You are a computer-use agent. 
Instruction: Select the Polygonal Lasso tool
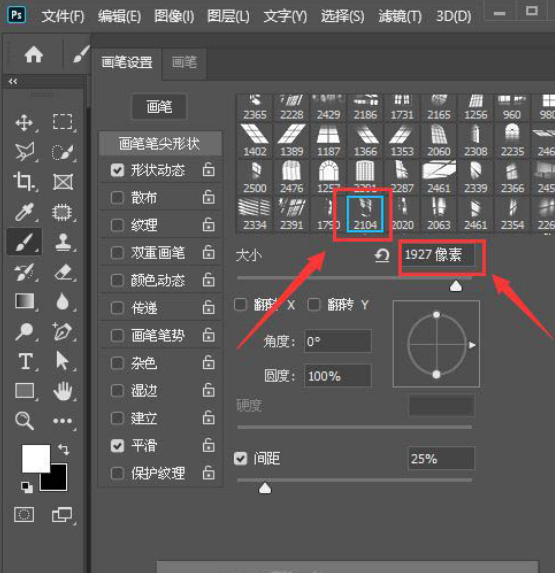pos(24,152)
